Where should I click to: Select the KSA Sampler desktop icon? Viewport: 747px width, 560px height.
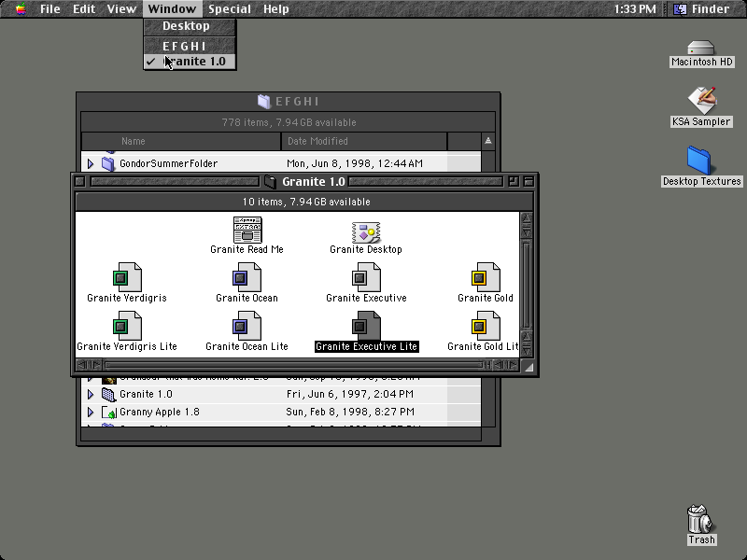point(701,100)
